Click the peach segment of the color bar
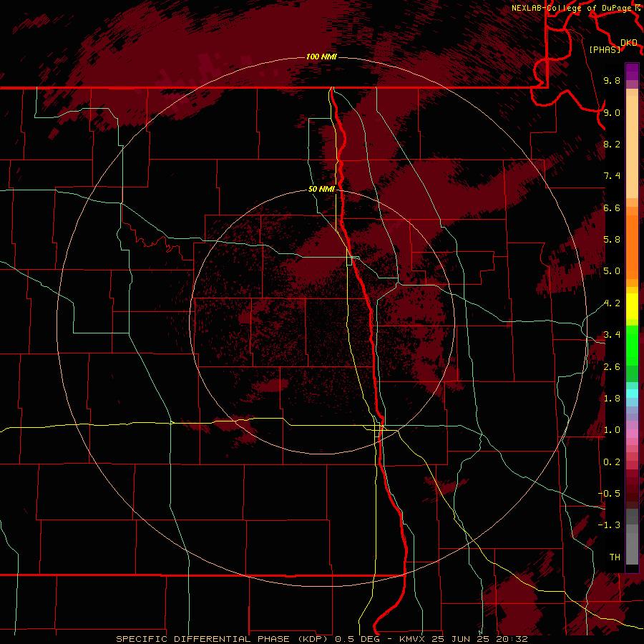Viewport: 644px width, 644px height. point(632,146)
